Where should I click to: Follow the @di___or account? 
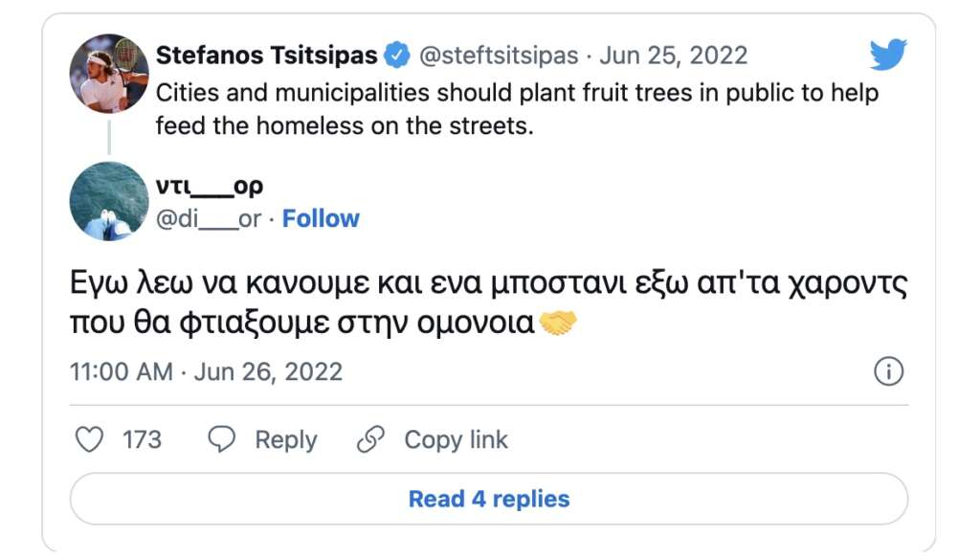tap(321, 218)
